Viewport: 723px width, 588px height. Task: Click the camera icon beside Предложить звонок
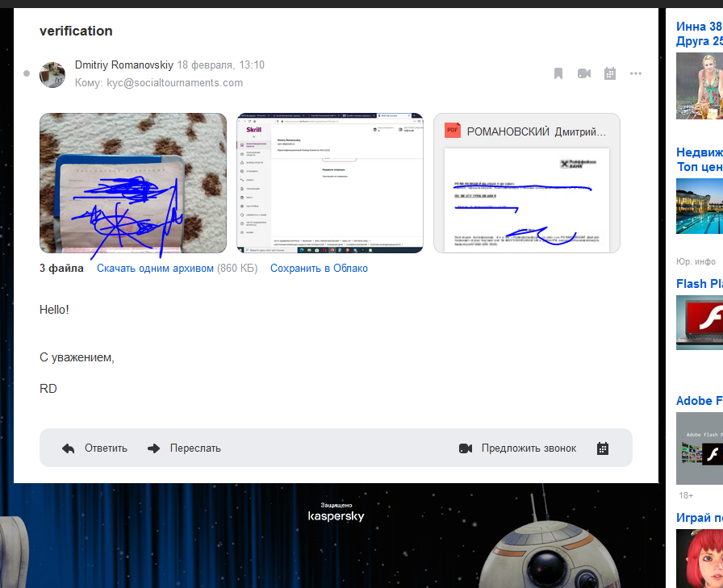(466, 448)
